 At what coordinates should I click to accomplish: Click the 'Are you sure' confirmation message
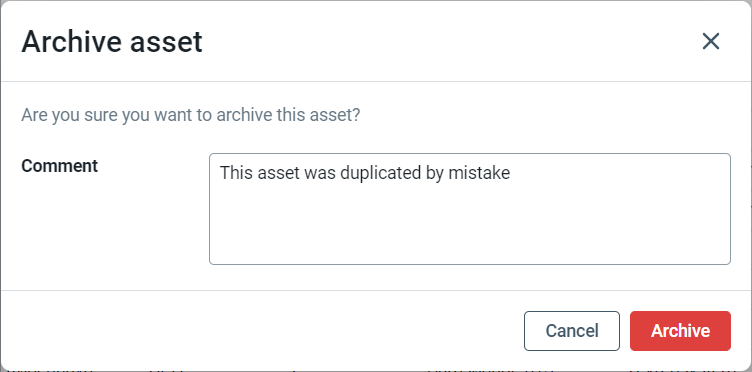coord(190,116)
